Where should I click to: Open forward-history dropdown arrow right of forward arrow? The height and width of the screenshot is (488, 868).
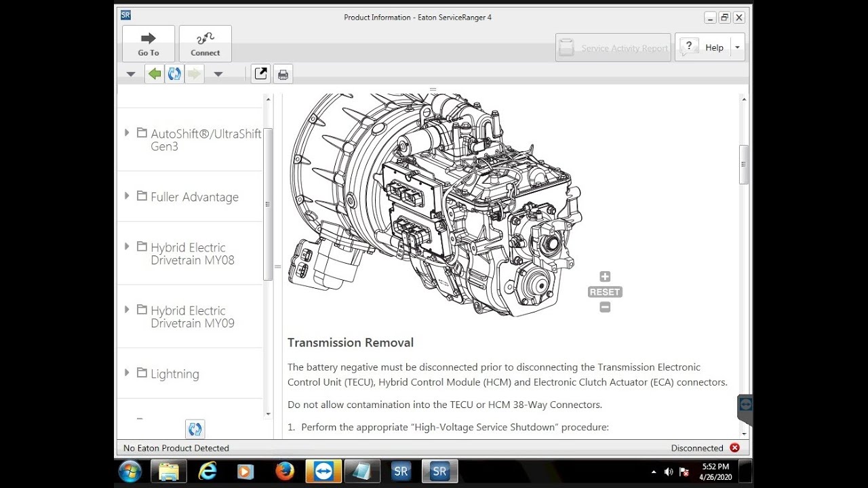[218, 74]
